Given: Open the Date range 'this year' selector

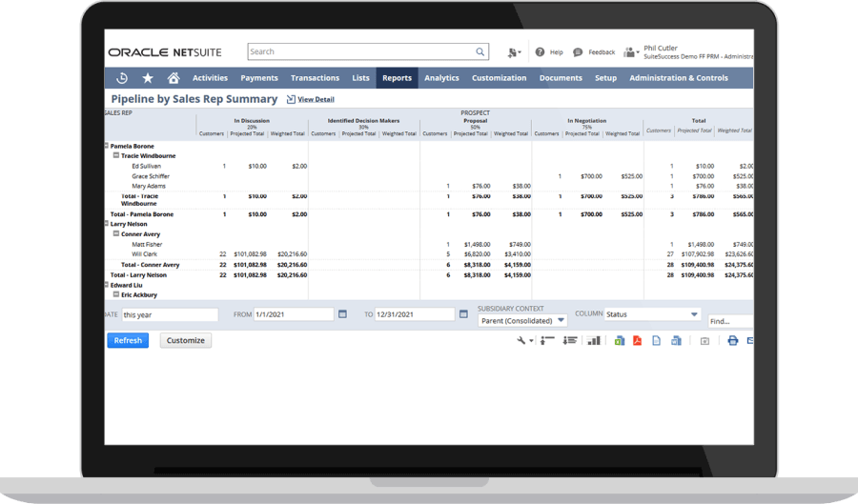Looking at the screenshot, I should point(170,314).
